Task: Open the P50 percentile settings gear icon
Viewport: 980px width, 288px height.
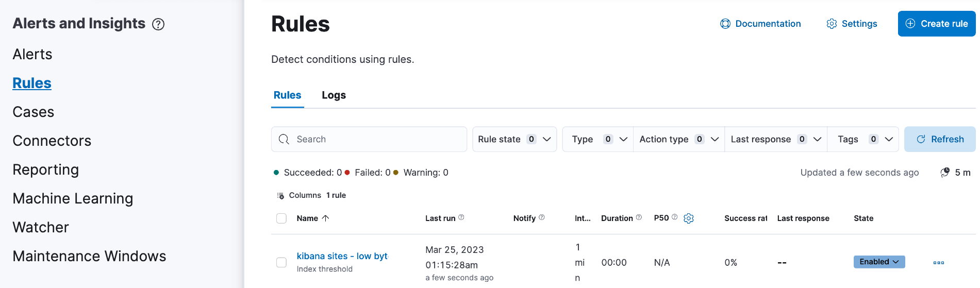Action: [x=688, y=218]
